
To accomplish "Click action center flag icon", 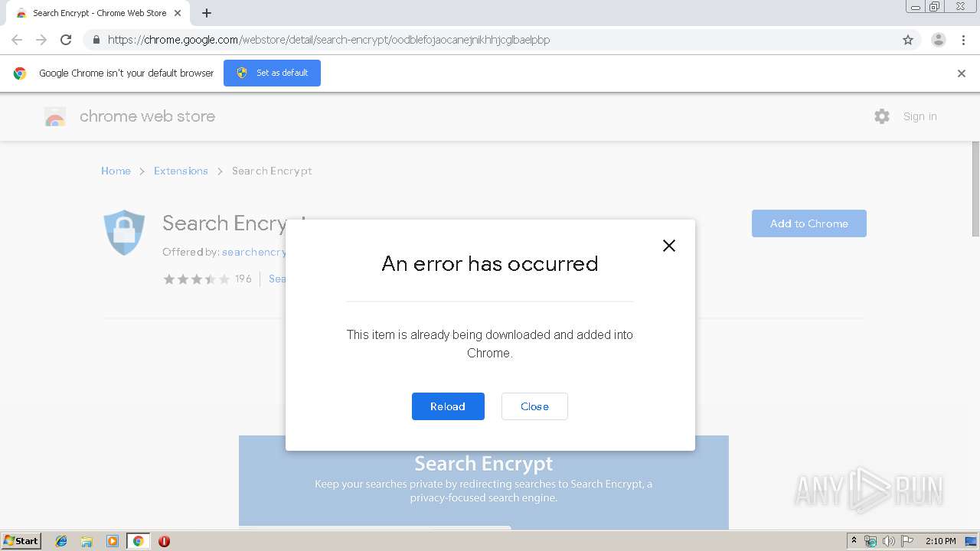I will pyautogui.click(x=907, y=541).
